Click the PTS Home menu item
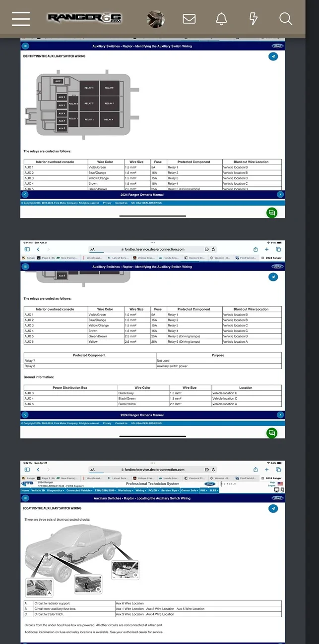319x644 pixels. (x=25, y=490)
